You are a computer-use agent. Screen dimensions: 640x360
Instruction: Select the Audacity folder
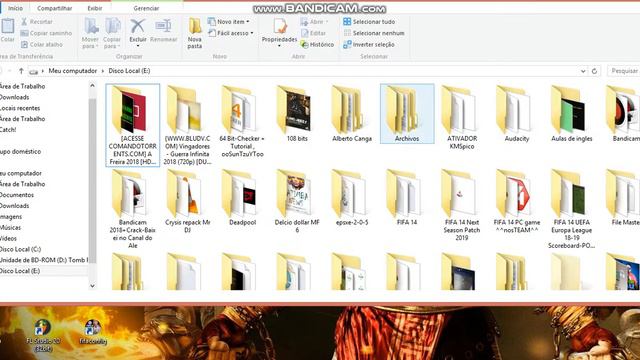[x=517, y=113]
